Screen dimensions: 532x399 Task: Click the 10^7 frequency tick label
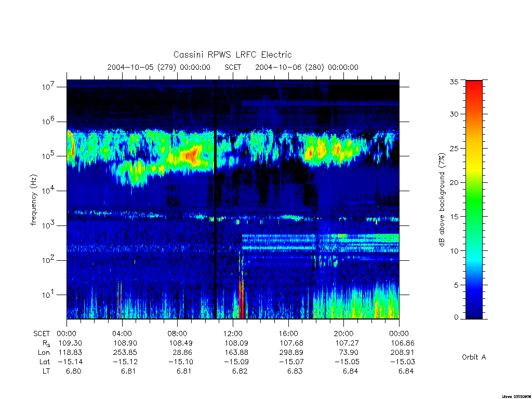coord(48,87)
